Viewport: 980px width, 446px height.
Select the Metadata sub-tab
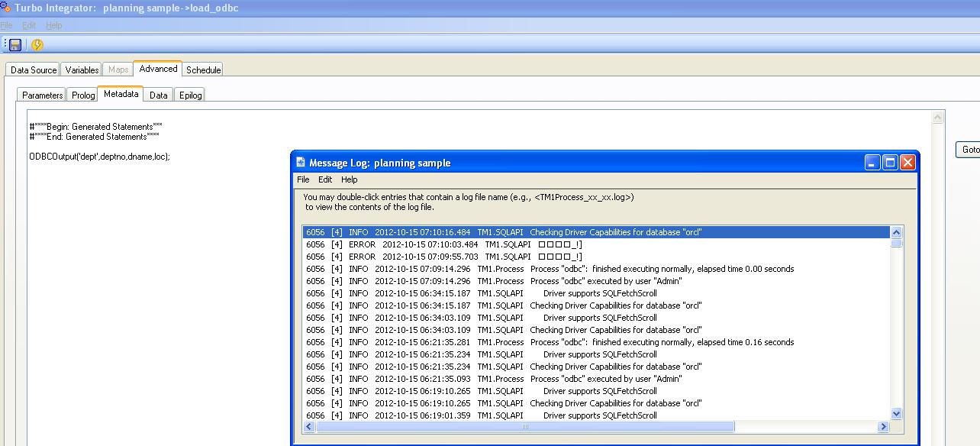tap(121, 94)
